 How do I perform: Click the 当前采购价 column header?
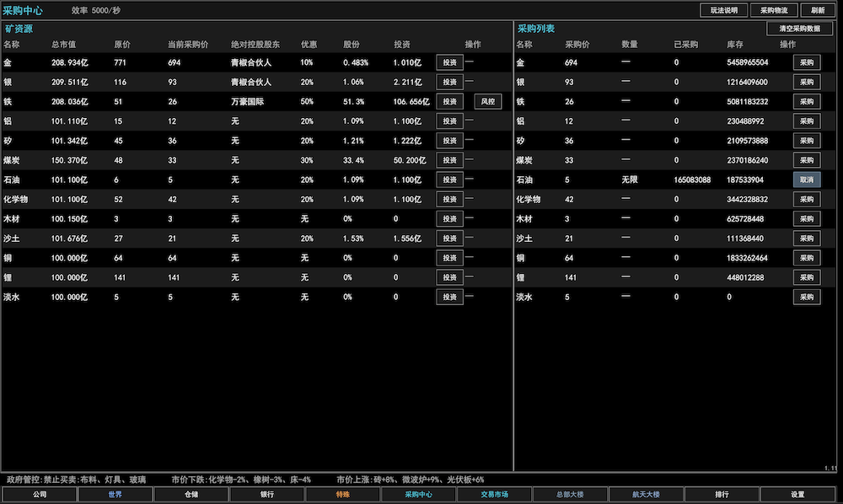coord(188,45)
